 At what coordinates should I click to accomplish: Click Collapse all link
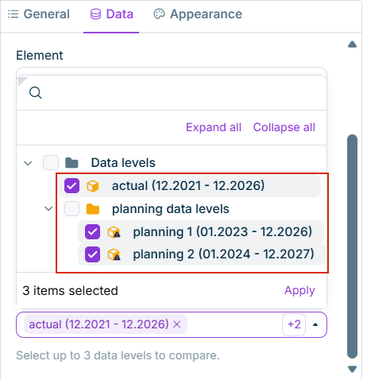tap(284, 127)
